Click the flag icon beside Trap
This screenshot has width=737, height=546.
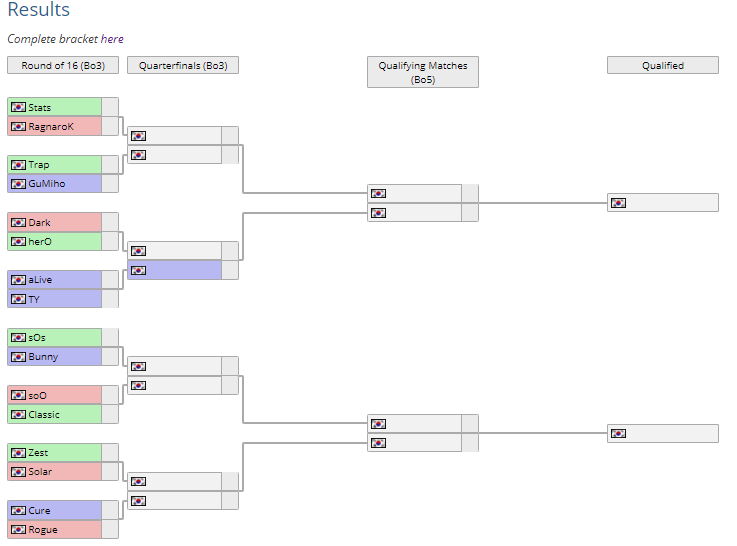pos(18,165)
